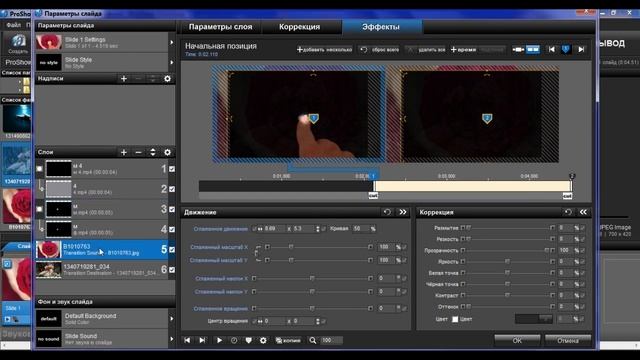Image resolution: width=640 pixels, height=360 pixels.
Task: Click keyframe 2 marker at timeline end
Action: pyautogui.click(x=572, y=176)
